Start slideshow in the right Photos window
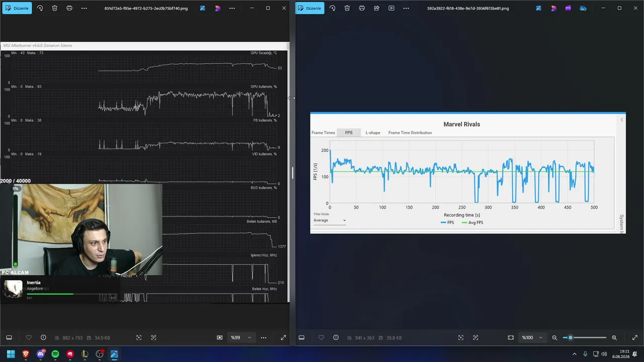 (x=391, y=8)
